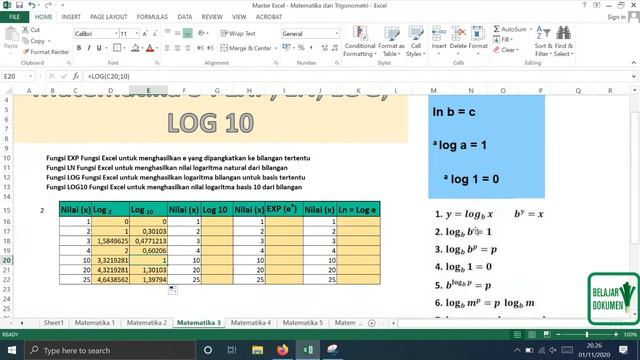
Task: Apply the Font Color A swatch
Action: pyautogui.click(x=150, y=48)
